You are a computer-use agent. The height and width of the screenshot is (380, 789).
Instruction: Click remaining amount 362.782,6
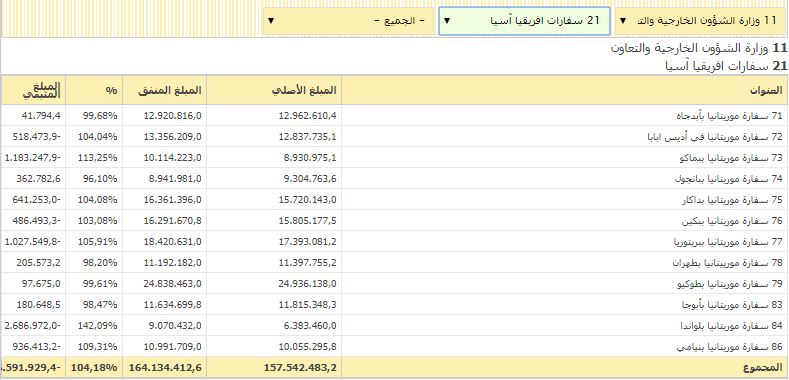tap(38, 179)
